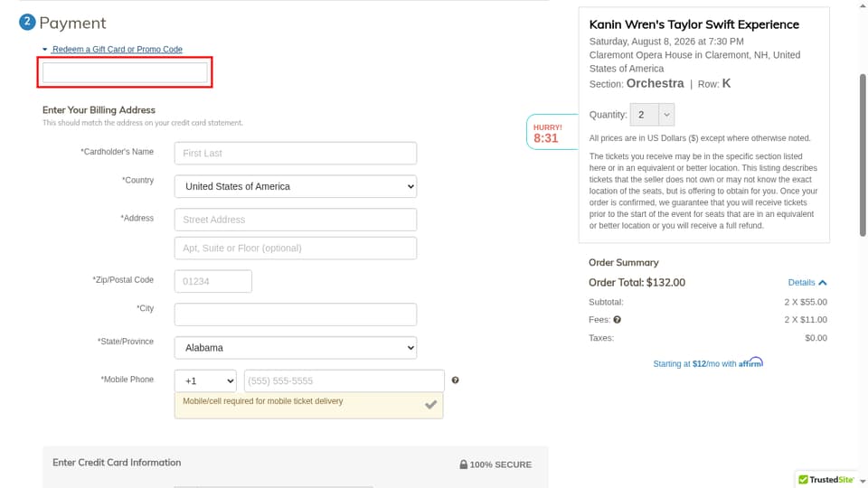
Task: Click the promo code input box
Action: (x=125, y=72)
